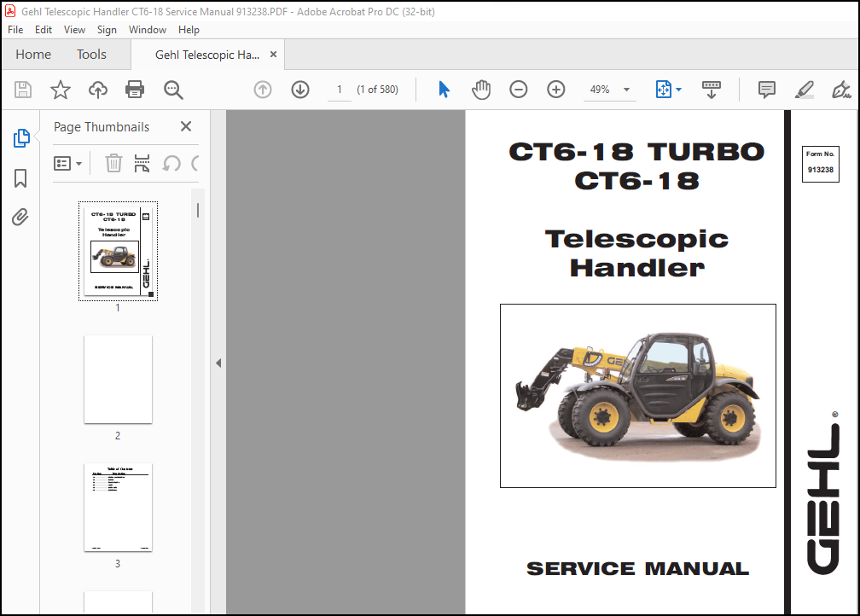860x616 pixels.
Task: Select blank page 2 thumbnail
Action: click(x=118, y=379)
